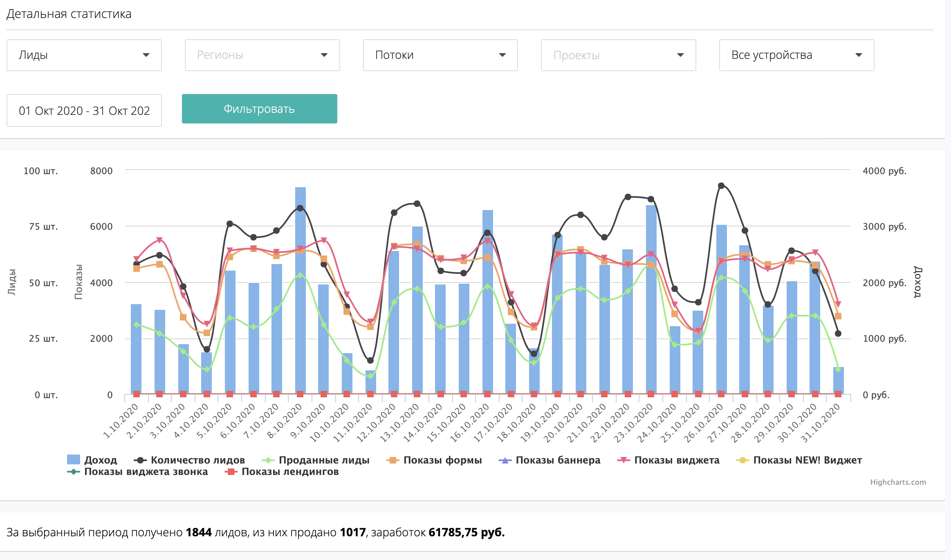
Task: Expand the Регионы dropdown
Action: [262, 55]
